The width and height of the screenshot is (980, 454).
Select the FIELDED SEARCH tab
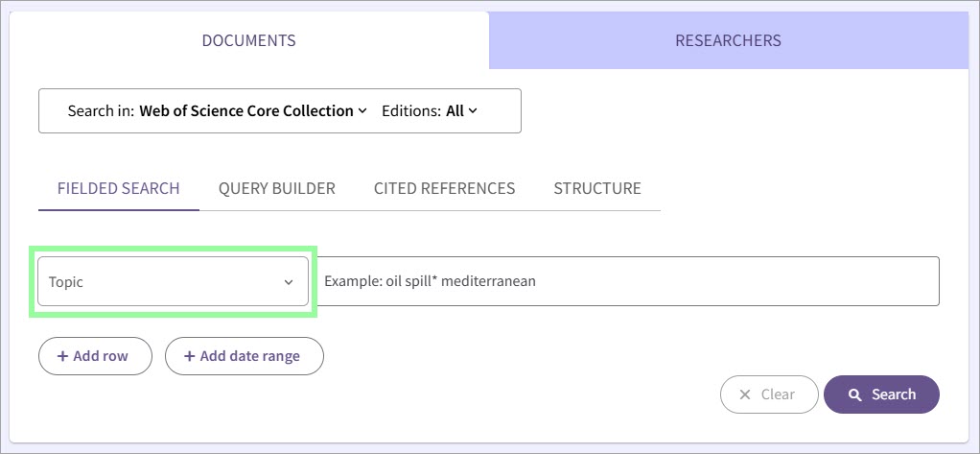pos(119,188)
